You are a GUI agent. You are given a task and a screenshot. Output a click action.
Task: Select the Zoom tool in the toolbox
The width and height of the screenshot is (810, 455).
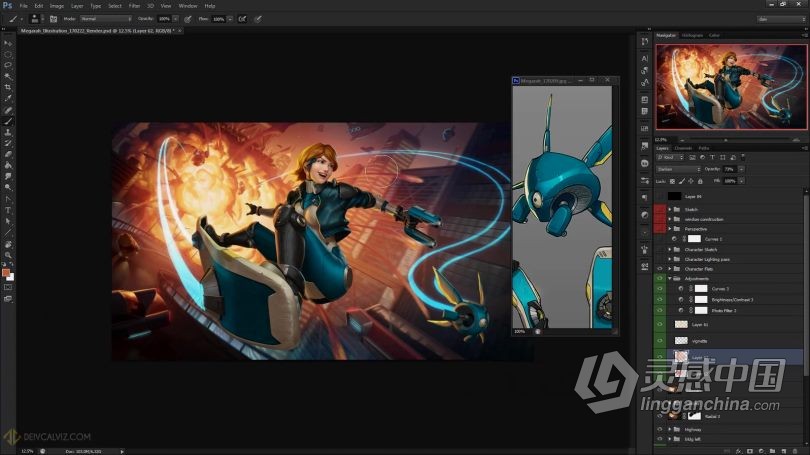[x=8, y=255]
